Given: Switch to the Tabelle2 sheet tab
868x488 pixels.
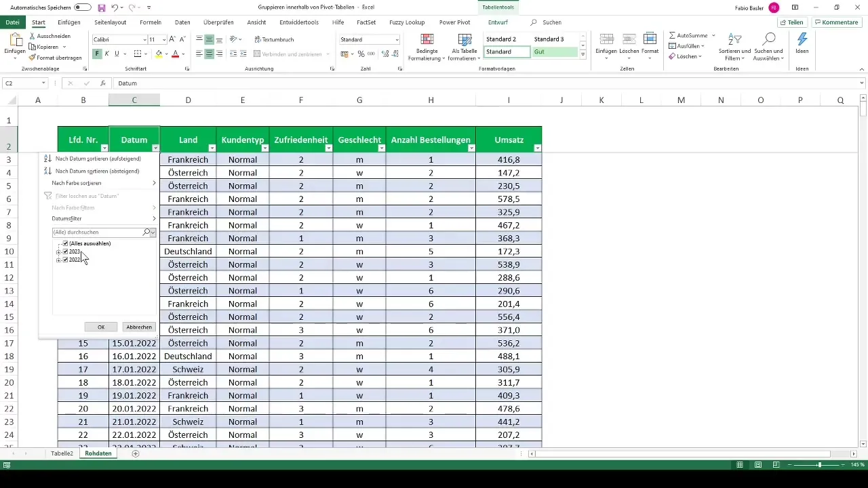Looking at the screenshot, I should [62, 453].
